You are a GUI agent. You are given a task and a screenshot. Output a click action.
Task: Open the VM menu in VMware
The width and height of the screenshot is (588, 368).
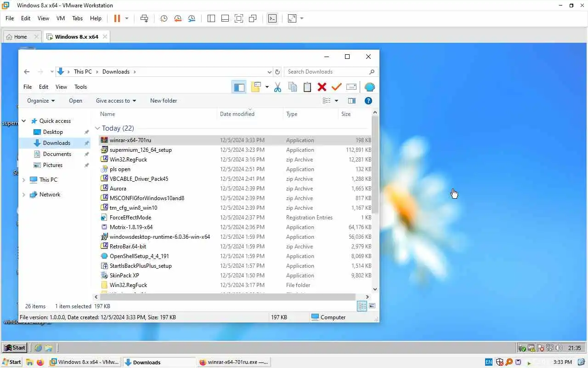61,18
